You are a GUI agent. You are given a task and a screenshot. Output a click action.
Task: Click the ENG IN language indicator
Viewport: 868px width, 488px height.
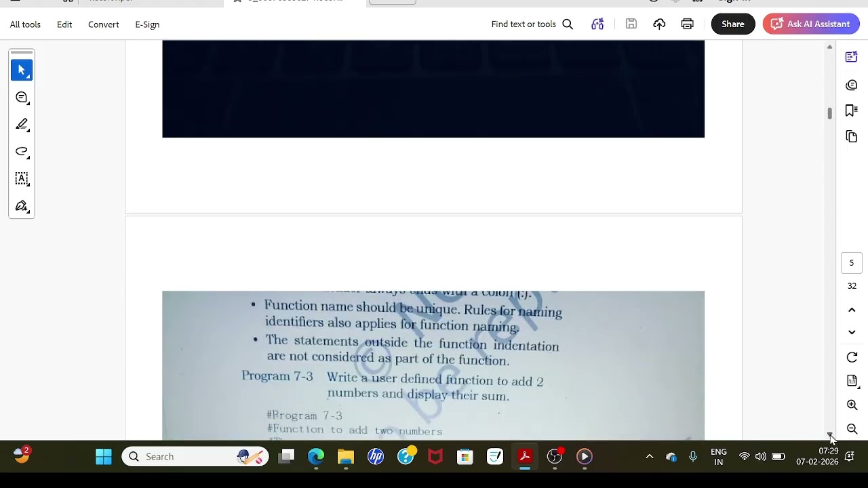pyautogui.click(x=719, y=457)
